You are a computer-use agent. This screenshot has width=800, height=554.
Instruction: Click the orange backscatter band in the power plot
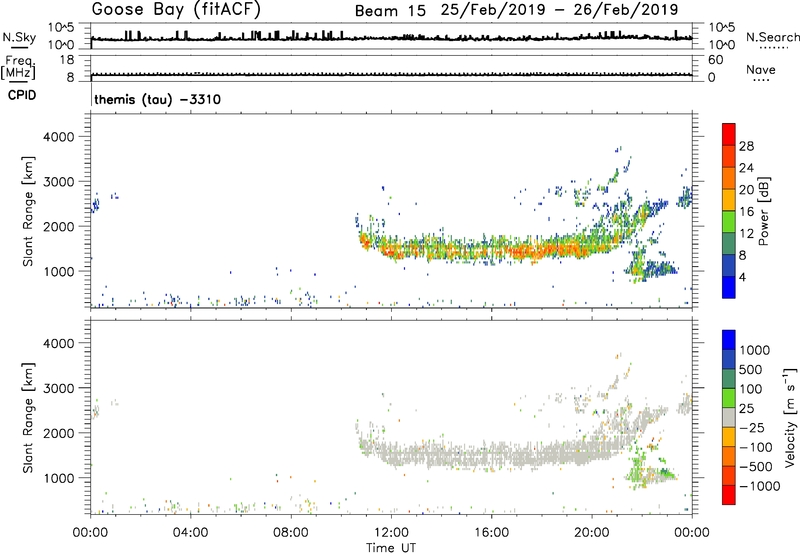(490, 250)
